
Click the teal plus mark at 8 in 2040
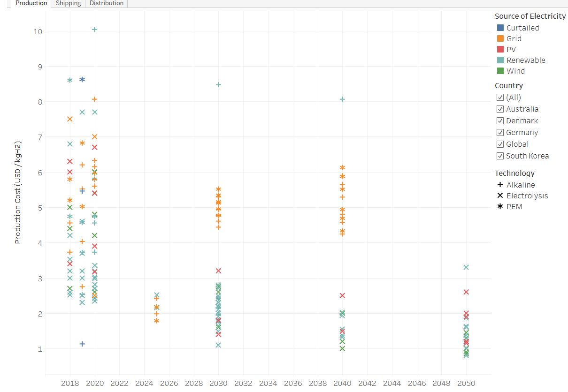(x=342, y=99)
